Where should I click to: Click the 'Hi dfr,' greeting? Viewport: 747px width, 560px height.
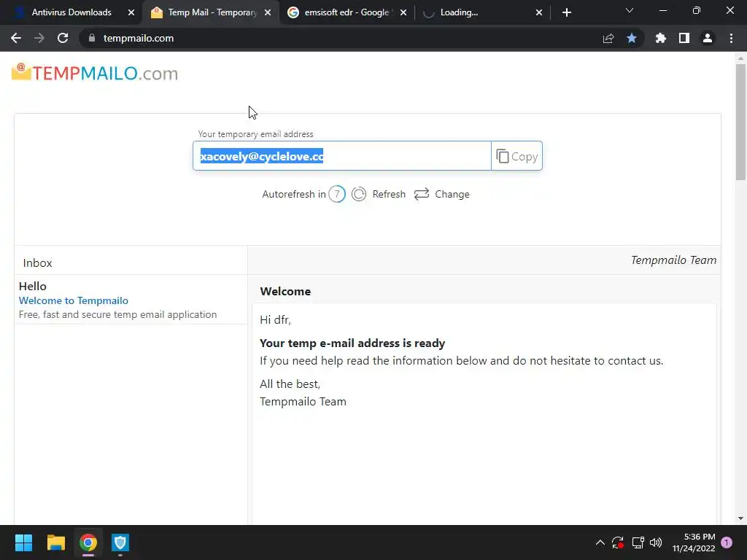click(x=275, y=320)
